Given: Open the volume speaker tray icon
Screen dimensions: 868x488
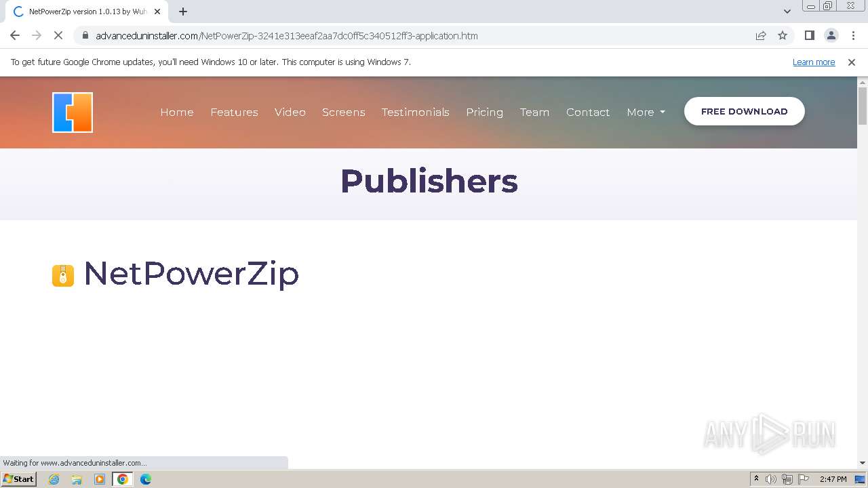Looking at the screenshot, I should point(771,479).
